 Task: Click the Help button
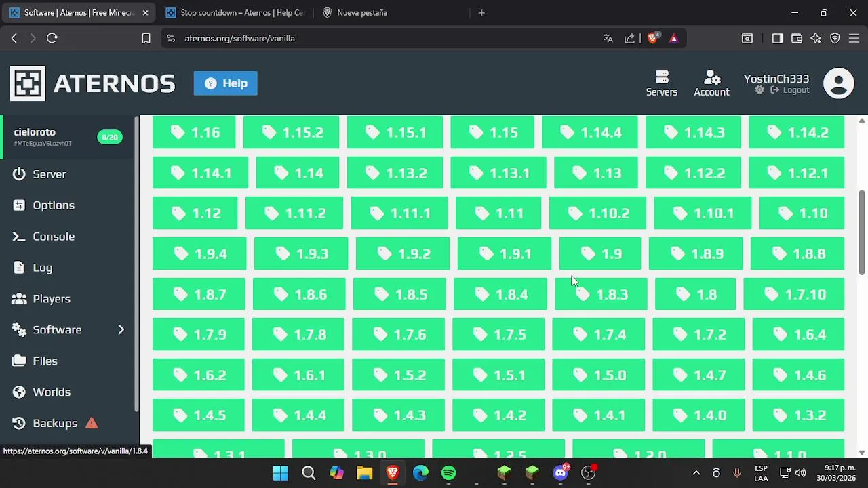point(225,83)
